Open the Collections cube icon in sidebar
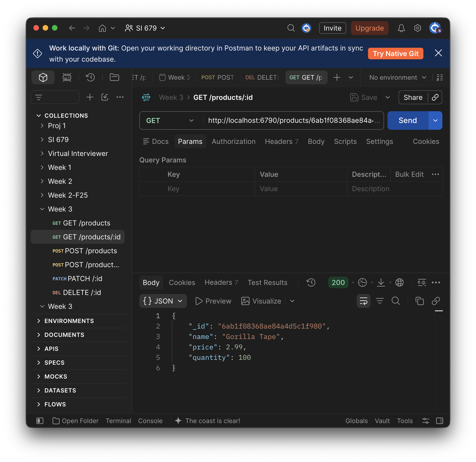 (x=43, y=77)
